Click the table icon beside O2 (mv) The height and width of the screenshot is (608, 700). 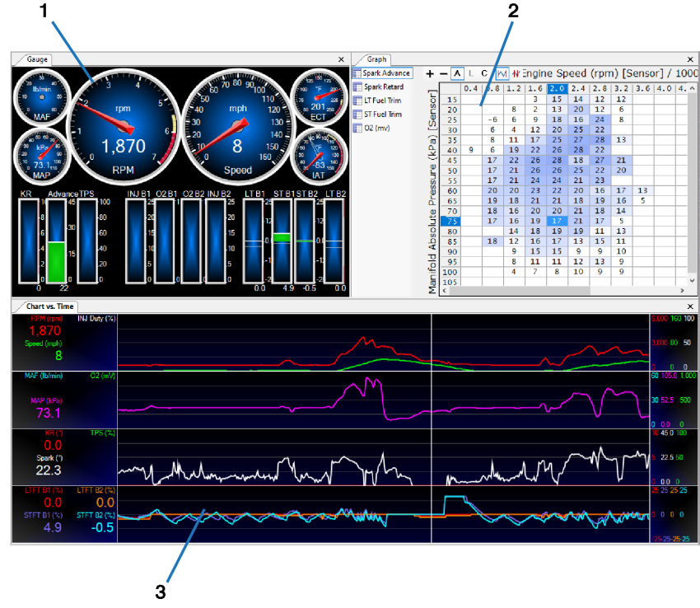pyautogui.click(x=357, y=129)
